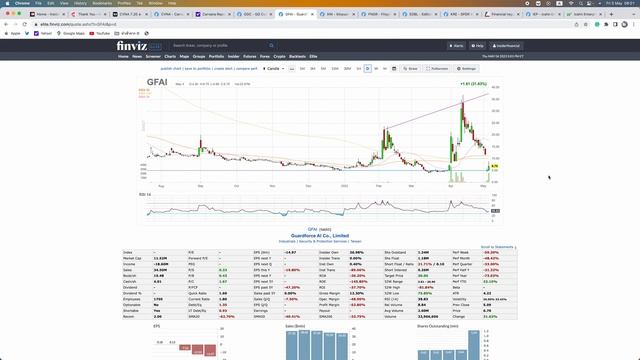
Task: Select the 5M intraday timeframe
Action: click(323, 69)
